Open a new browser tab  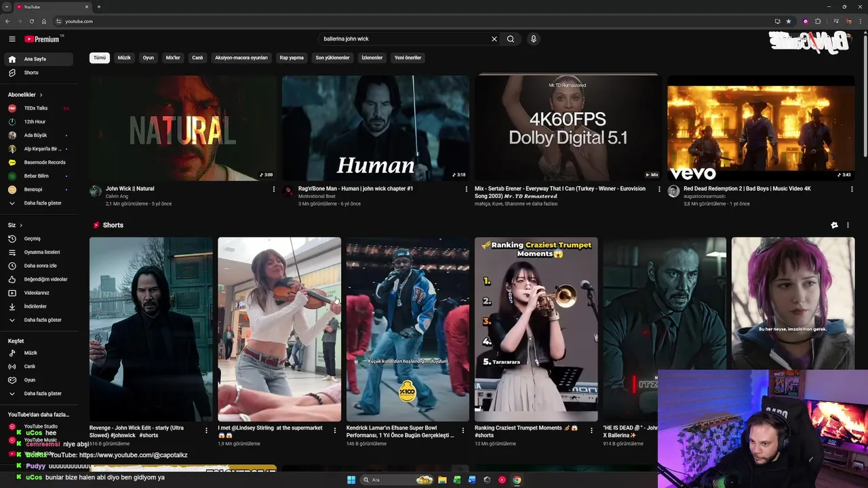pyautogui.click(x=99, y=7)
